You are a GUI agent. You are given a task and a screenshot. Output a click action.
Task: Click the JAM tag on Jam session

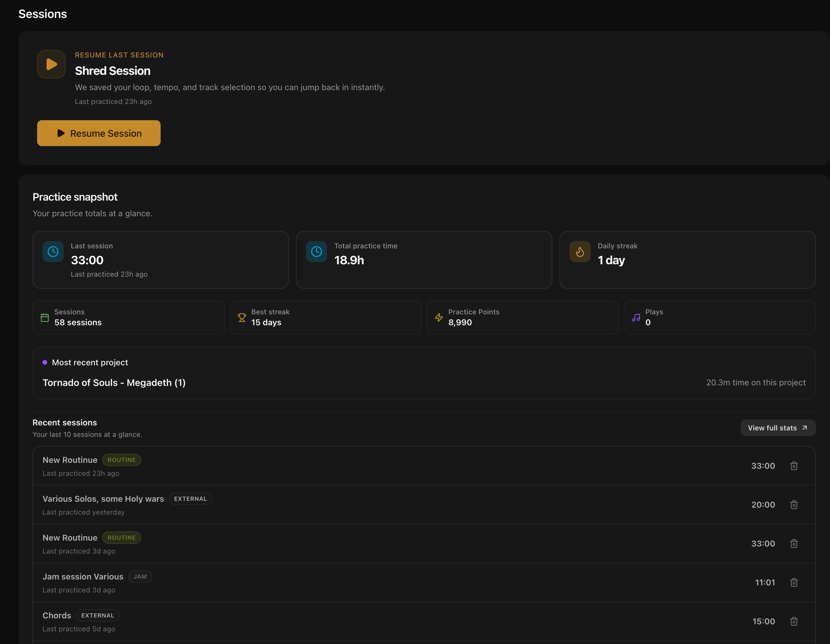tap(140, 577)
